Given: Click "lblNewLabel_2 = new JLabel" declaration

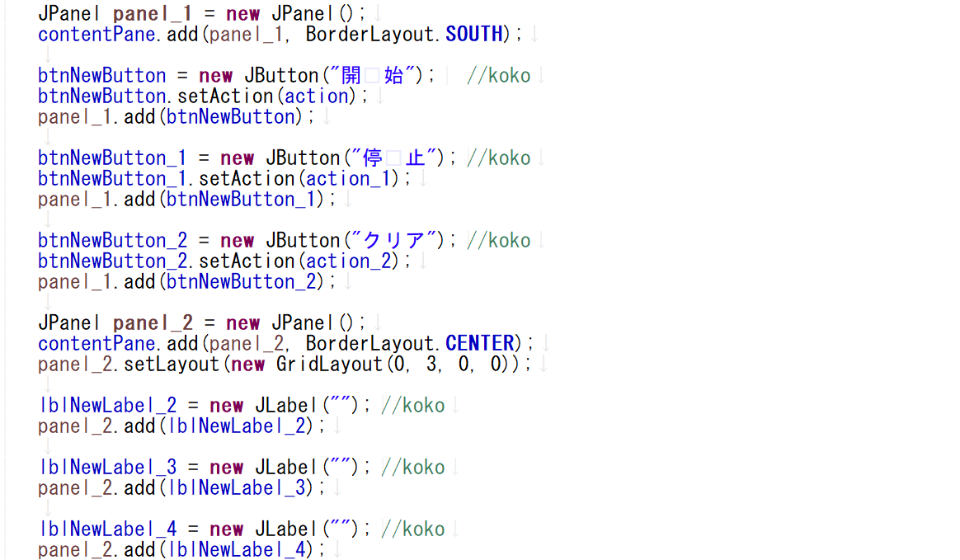Looking at the screenshot, I should [178, 405].
